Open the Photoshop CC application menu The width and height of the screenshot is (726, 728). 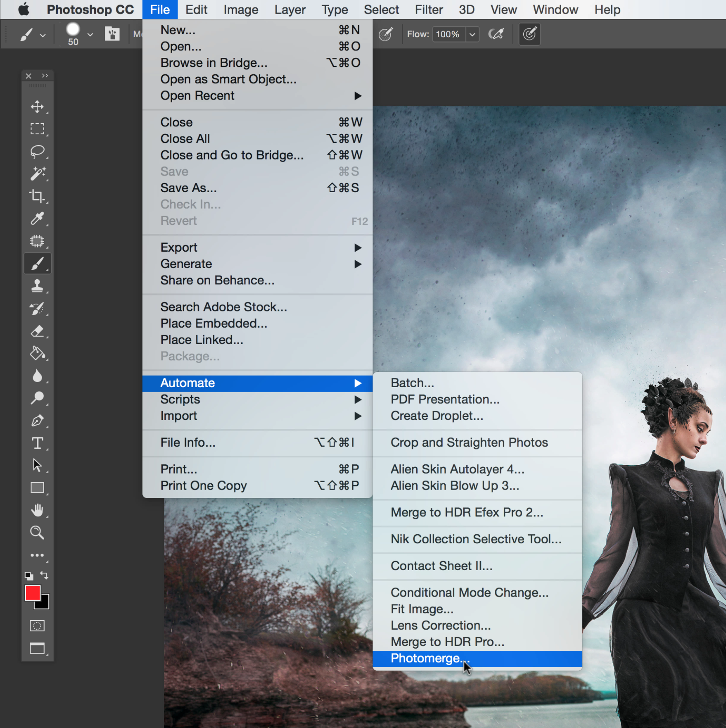click(90, 10)
